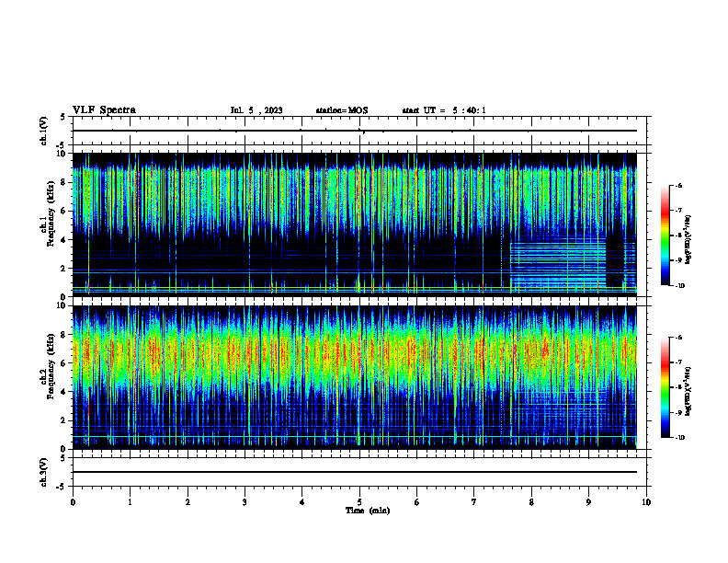Click the ch.3 voltage trace line

pyautogui.click(x=355, y=472)
